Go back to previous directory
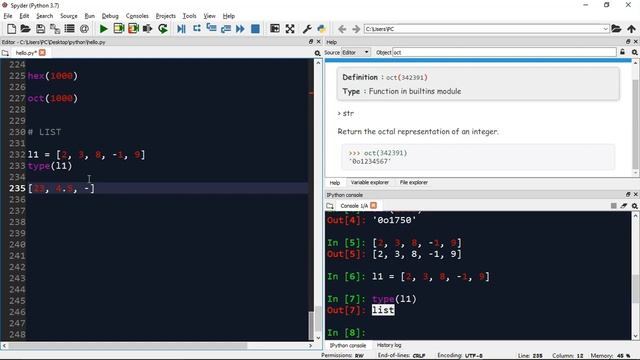The height and width of the screenshot is (360, 640). (x=342, y=29)
